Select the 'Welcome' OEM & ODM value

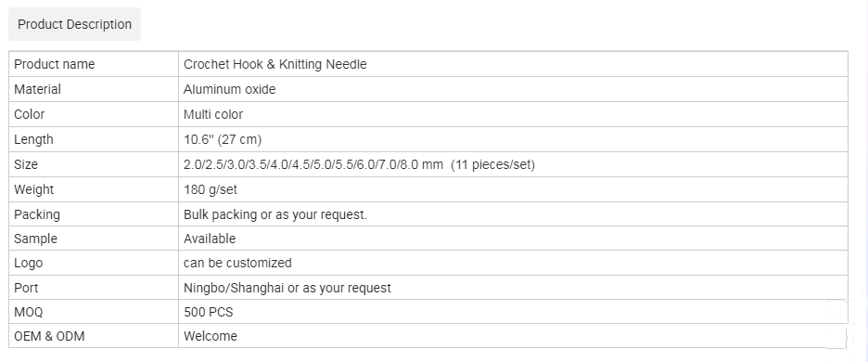click(211, 336)
